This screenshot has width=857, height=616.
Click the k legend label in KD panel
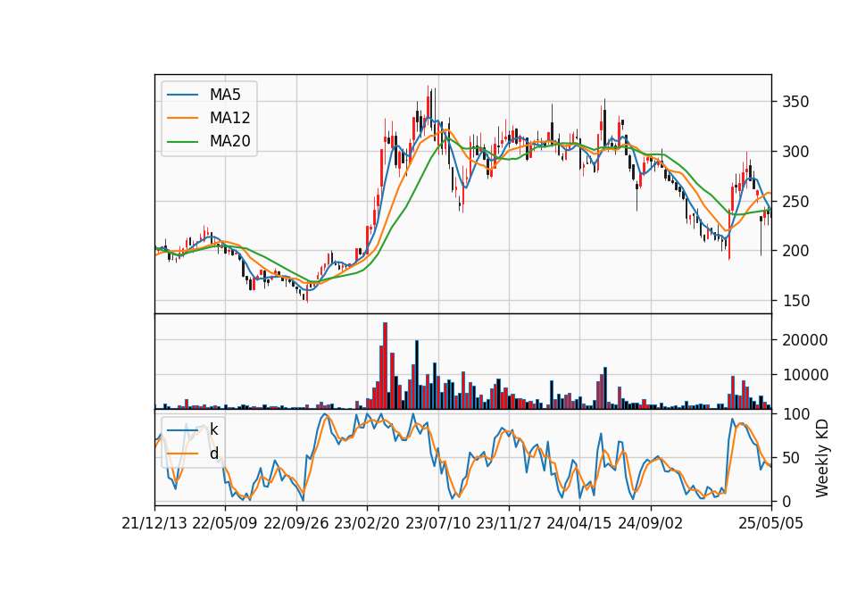pyautogui.click(x=213, y=430)
